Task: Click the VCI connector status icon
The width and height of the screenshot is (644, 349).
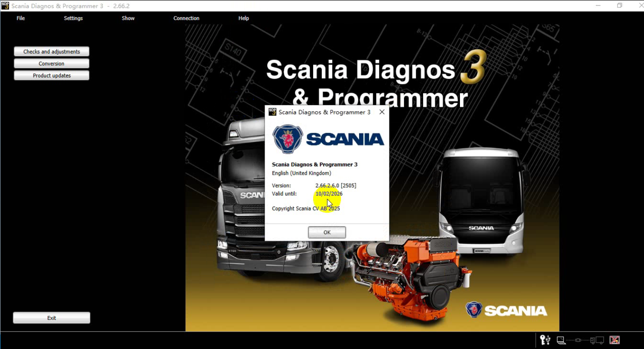Action: 578,340
